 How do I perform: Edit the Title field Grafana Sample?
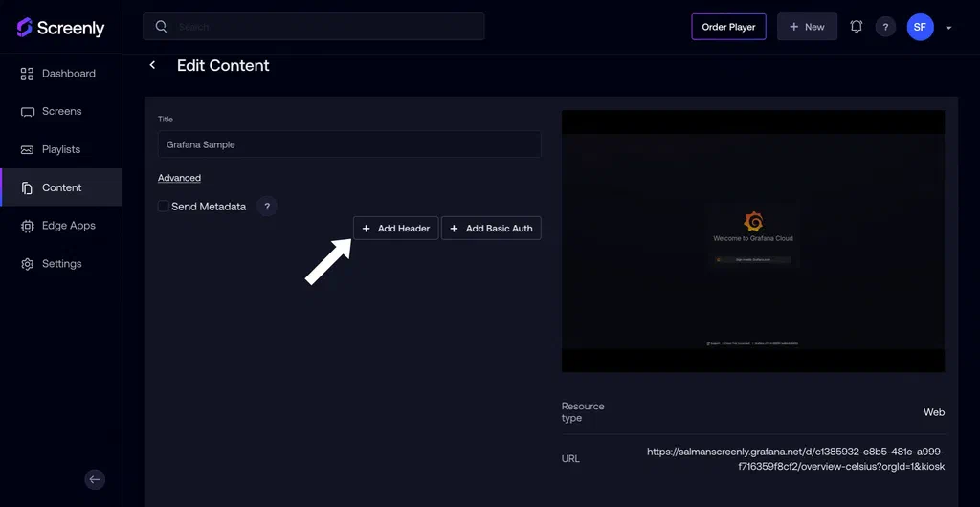pyautogui.click(x=349, y=144)
